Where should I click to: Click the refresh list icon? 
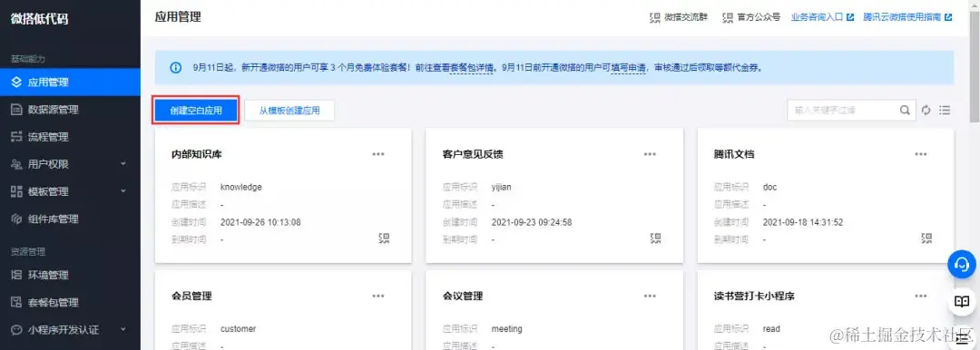926,110
